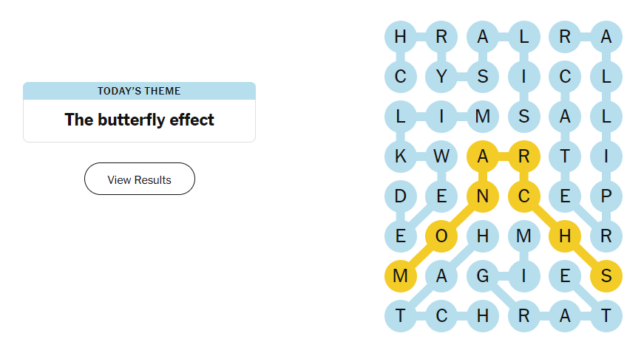Click the yellow highlighted letter N
This screenshot has width=644, height=353.
point(483,196)
